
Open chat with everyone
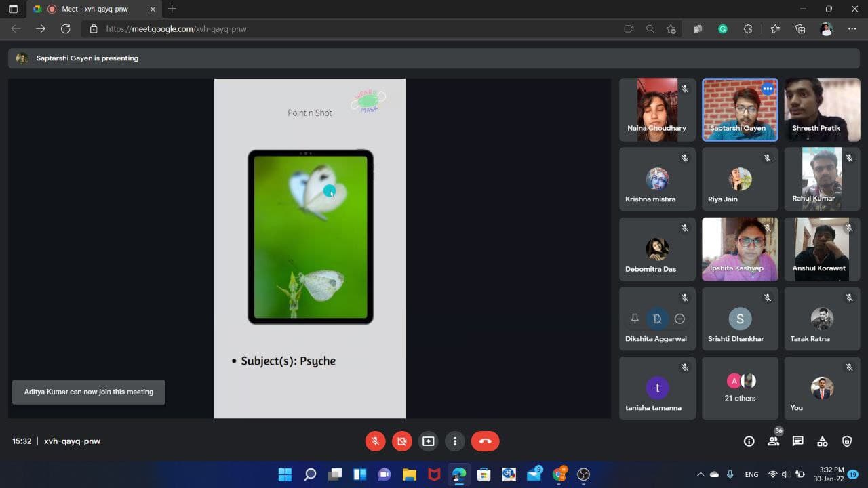click(798, 441)
